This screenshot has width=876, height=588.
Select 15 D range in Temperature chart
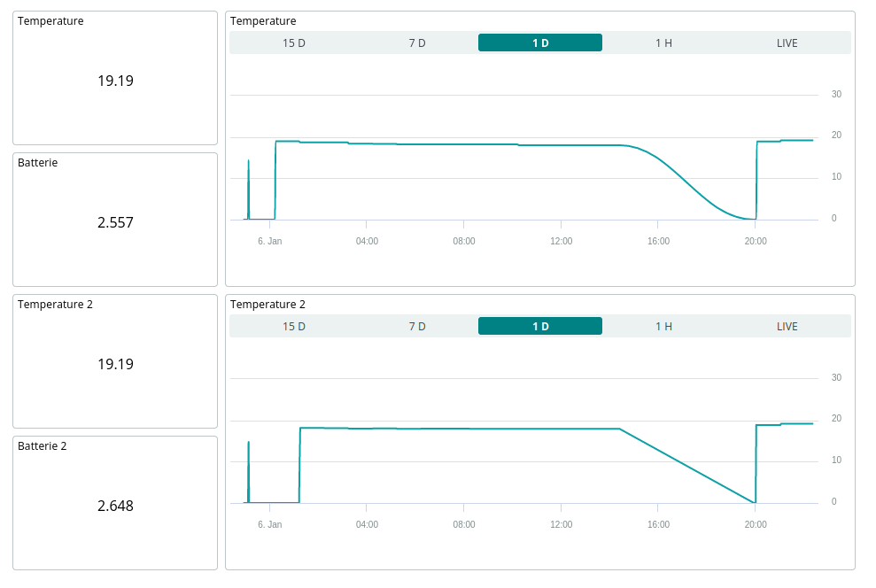[x=294, y=43]
